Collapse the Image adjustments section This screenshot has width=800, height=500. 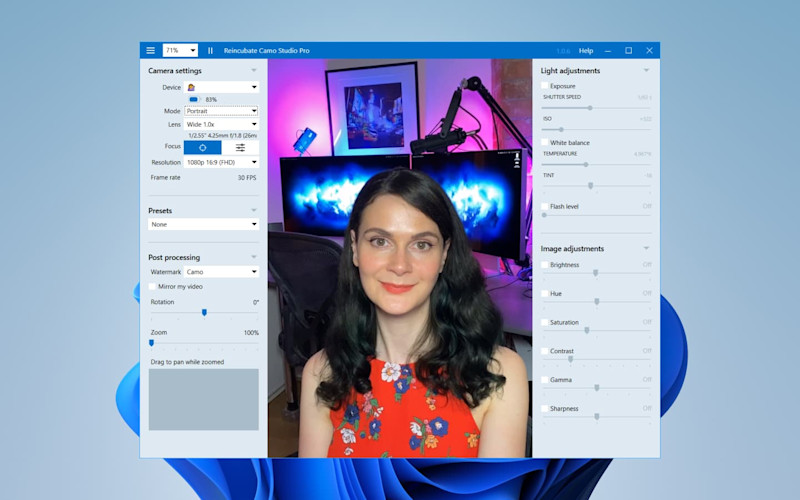pyautogui.click(x=646, y=248)
